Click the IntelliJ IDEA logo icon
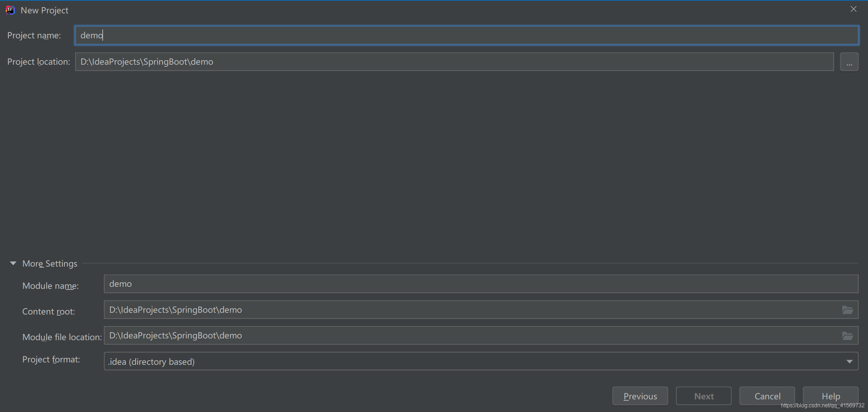This screenshot has height=412, width=868. point(10,10)
